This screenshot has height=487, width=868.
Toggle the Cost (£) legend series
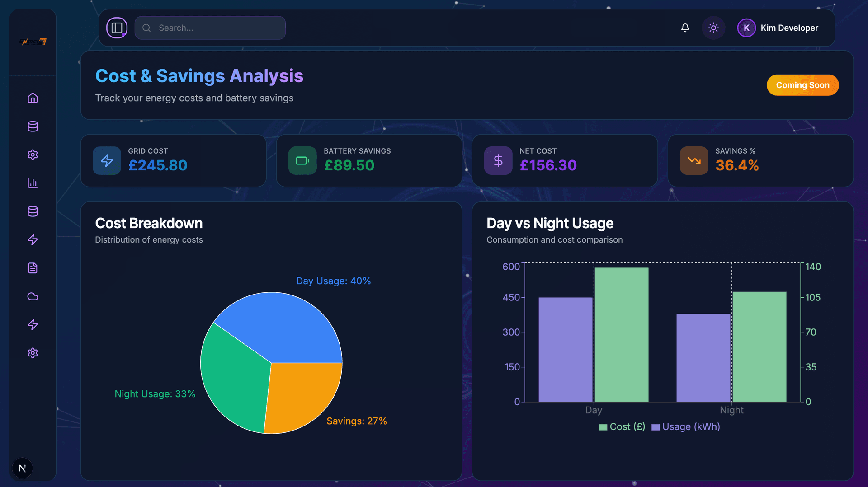(622, 427)
